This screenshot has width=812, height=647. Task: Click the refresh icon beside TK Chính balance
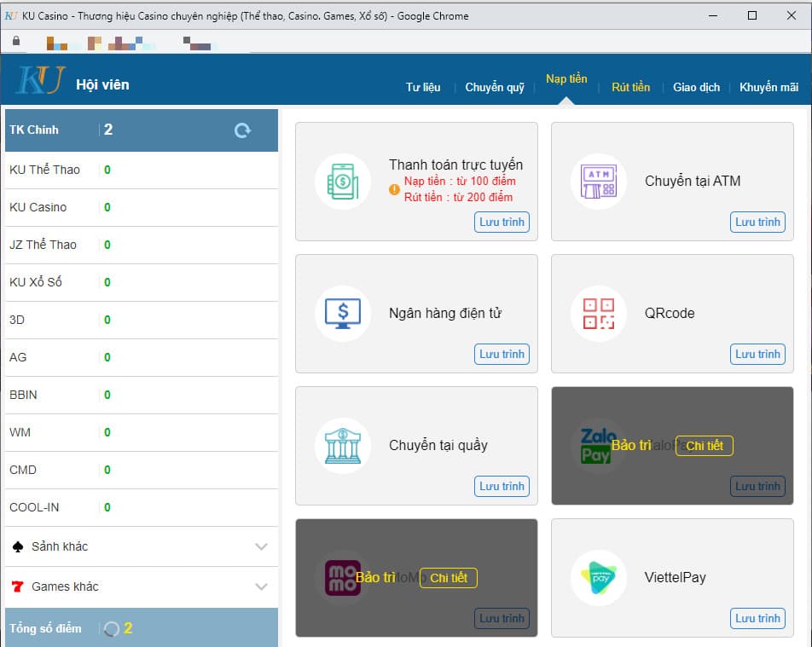tap(242, 130)
